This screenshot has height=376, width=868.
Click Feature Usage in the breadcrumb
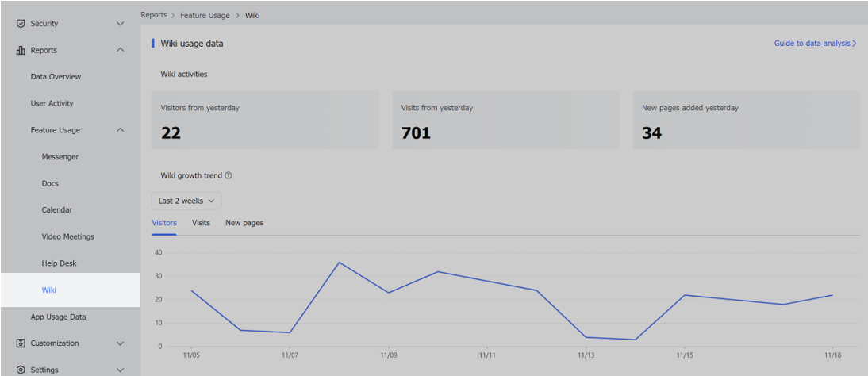[x=206, y=15]
